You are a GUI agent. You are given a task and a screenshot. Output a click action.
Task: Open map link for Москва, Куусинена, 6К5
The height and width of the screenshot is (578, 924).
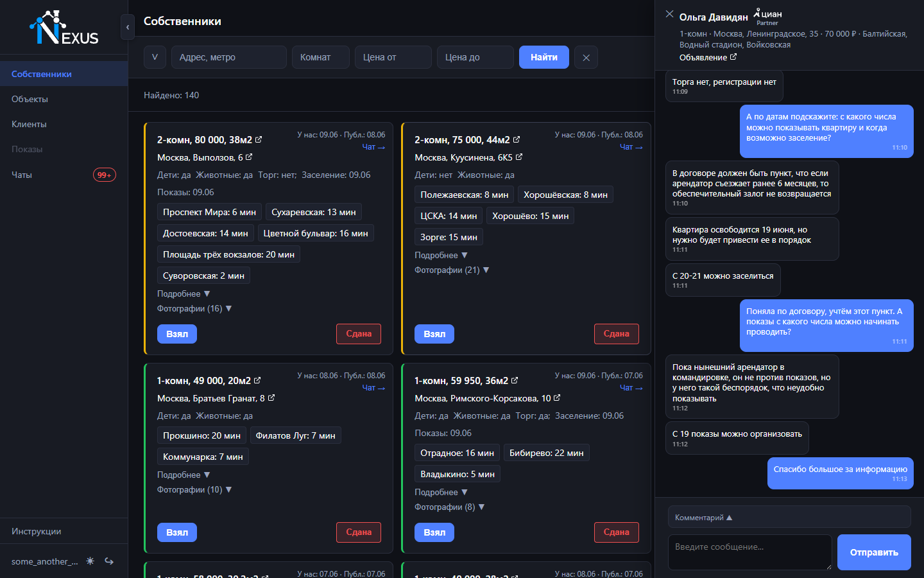[x=519, y=157]
